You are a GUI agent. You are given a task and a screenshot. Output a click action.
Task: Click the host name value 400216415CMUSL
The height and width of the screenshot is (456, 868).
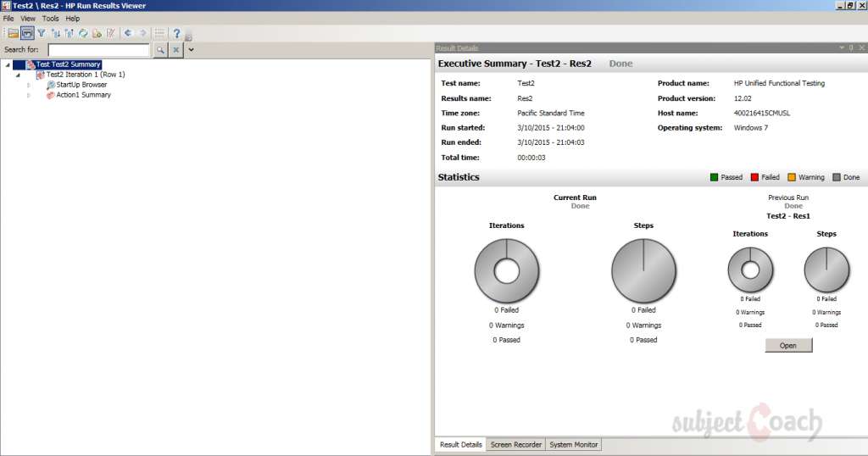762,113
